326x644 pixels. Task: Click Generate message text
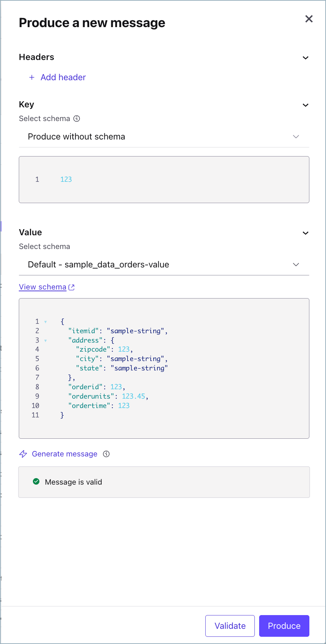65,454
